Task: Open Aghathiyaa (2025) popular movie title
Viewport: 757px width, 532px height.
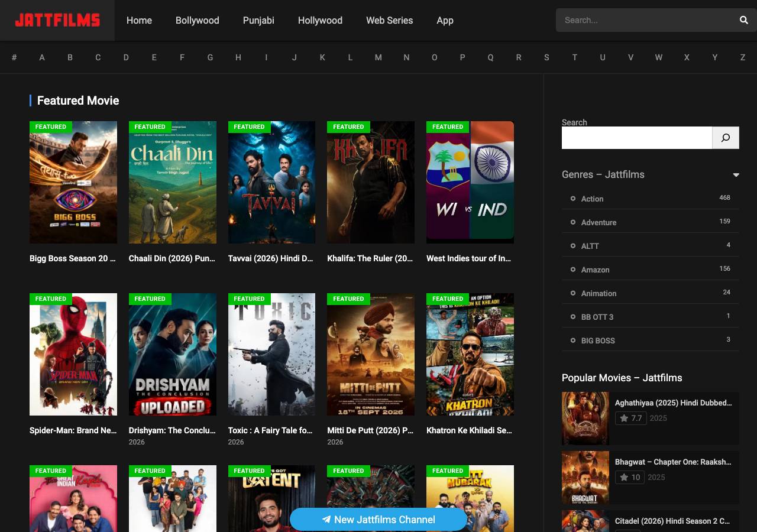Action: (674, 403)
